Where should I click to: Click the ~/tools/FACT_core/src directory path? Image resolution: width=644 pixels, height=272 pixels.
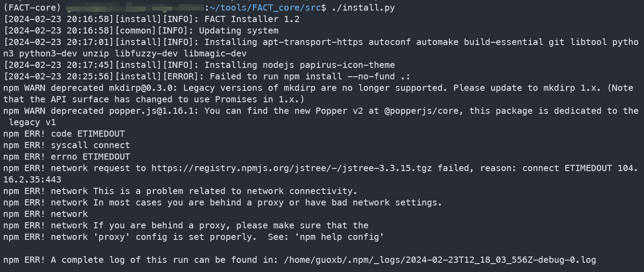coord(268,7)
